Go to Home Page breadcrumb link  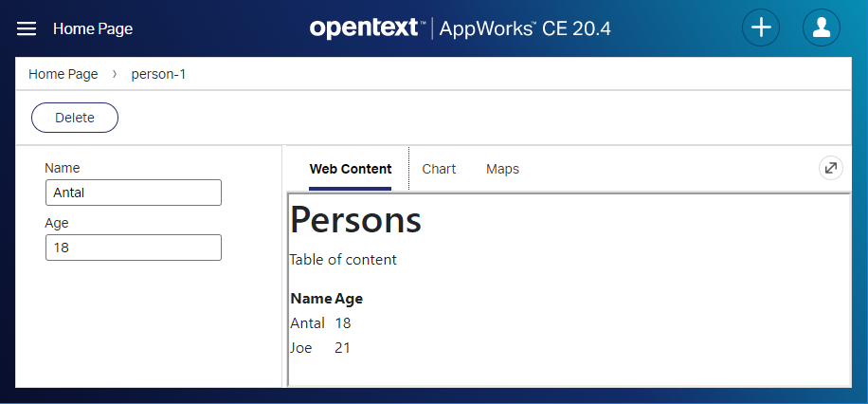point(63,74)
